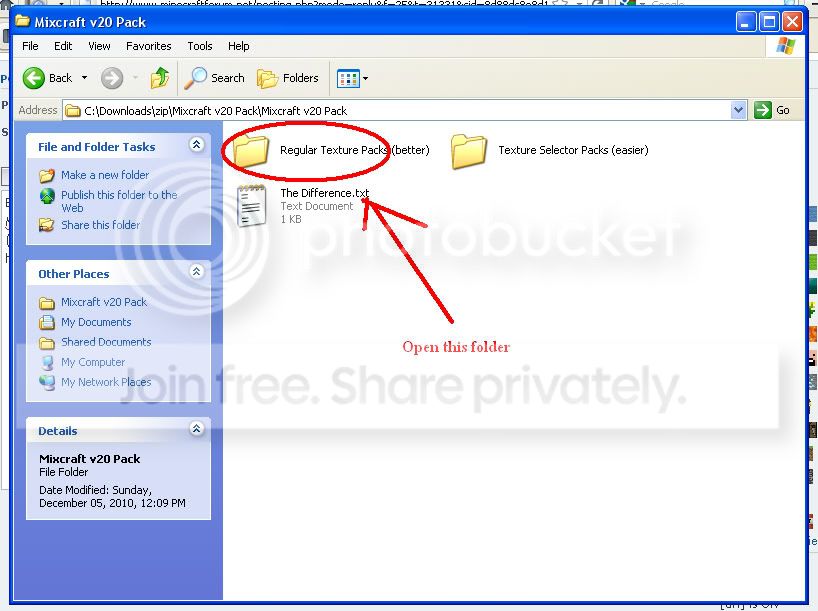Collapse the Other Places panel
Viewport: 818px width, 611px height.
pyautogui.click(x=196, y=273)
